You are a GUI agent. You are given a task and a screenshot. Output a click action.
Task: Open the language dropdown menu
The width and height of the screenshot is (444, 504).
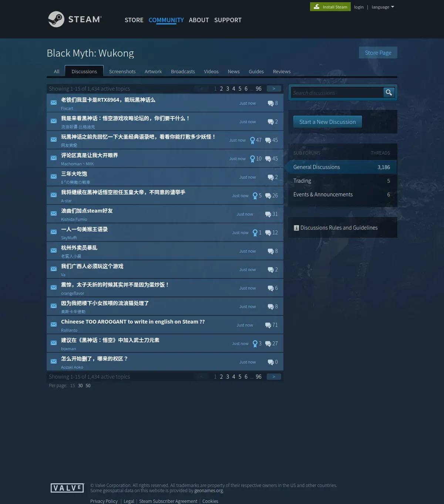coord(383,7)
